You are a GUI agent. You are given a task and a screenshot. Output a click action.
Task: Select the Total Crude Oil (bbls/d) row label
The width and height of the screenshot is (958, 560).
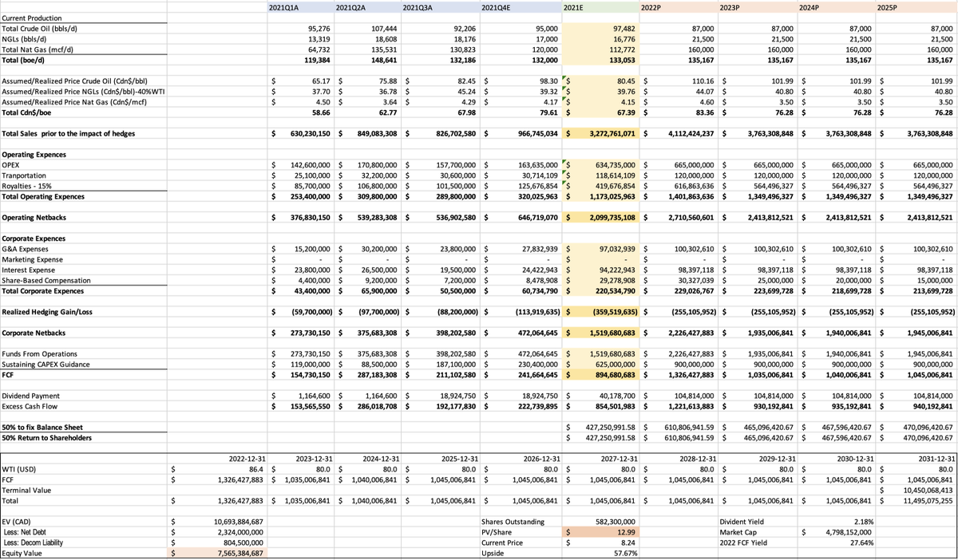pyautogui.click(x=39, y=29)
